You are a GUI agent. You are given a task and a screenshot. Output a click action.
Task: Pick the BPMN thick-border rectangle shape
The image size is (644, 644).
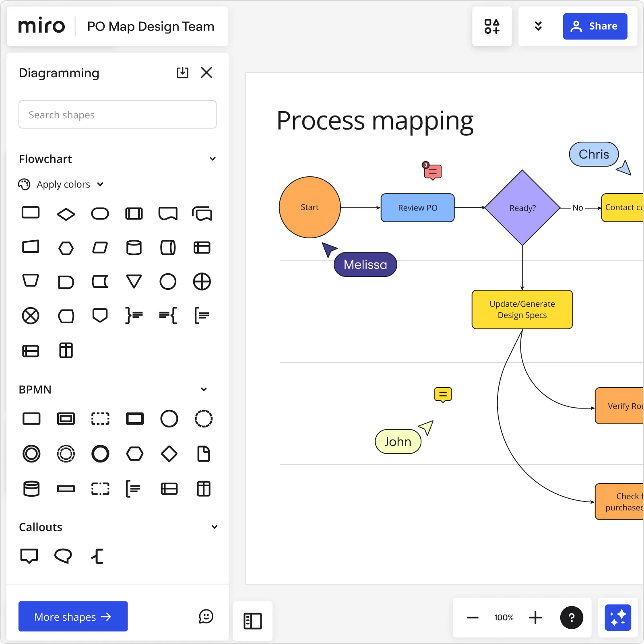(135, 419)
